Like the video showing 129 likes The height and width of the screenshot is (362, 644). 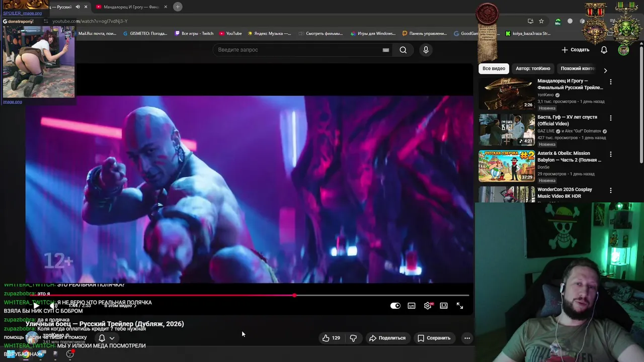(332, 338)
